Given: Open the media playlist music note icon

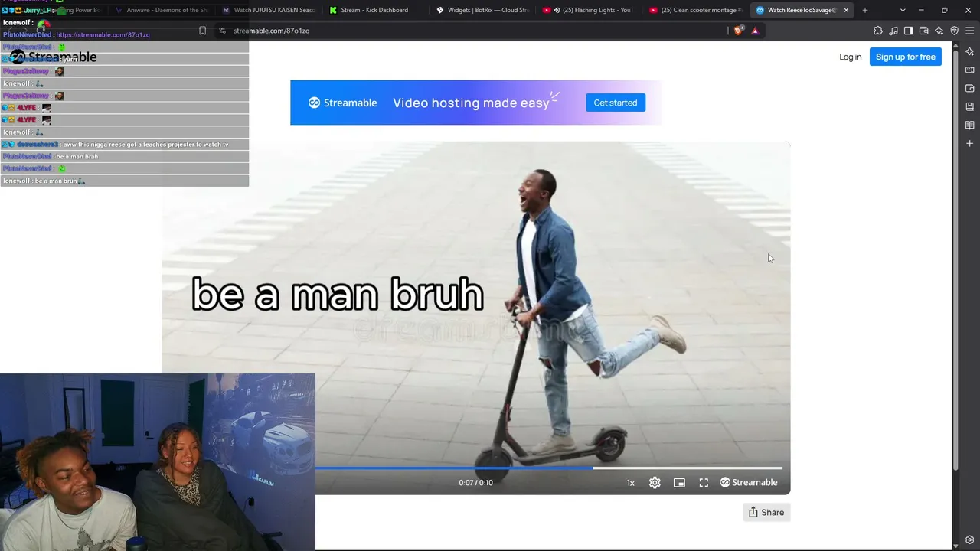Looking at the screenshot, I should click(893, 31).
